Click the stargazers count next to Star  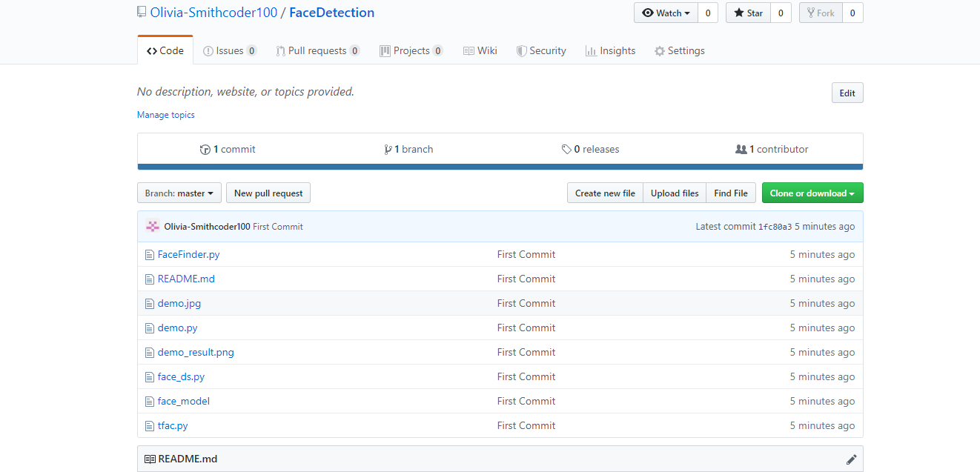coord(781,13)
